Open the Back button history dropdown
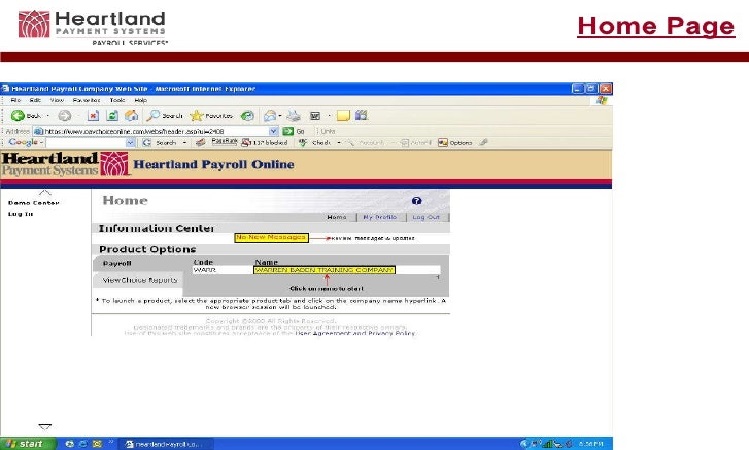Screen dimensions: 749x450 coord(47,116)
